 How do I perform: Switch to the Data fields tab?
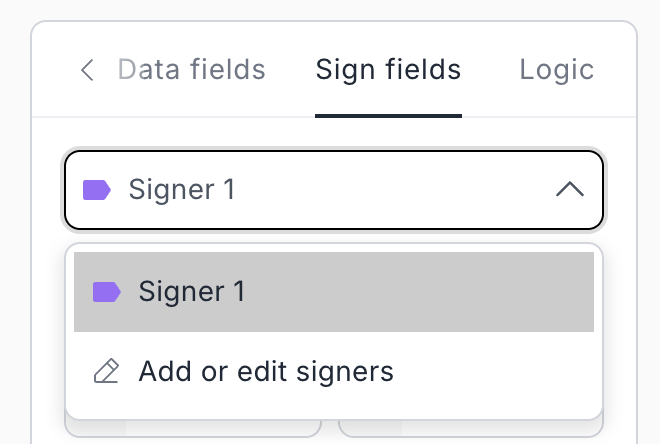[x=191, y=70]
